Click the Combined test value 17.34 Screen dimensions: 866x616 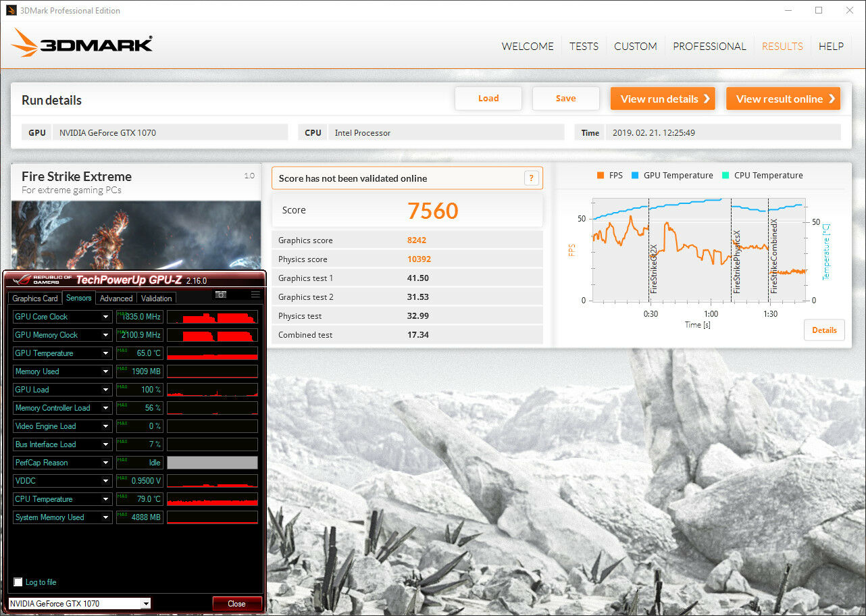point(418,335)
